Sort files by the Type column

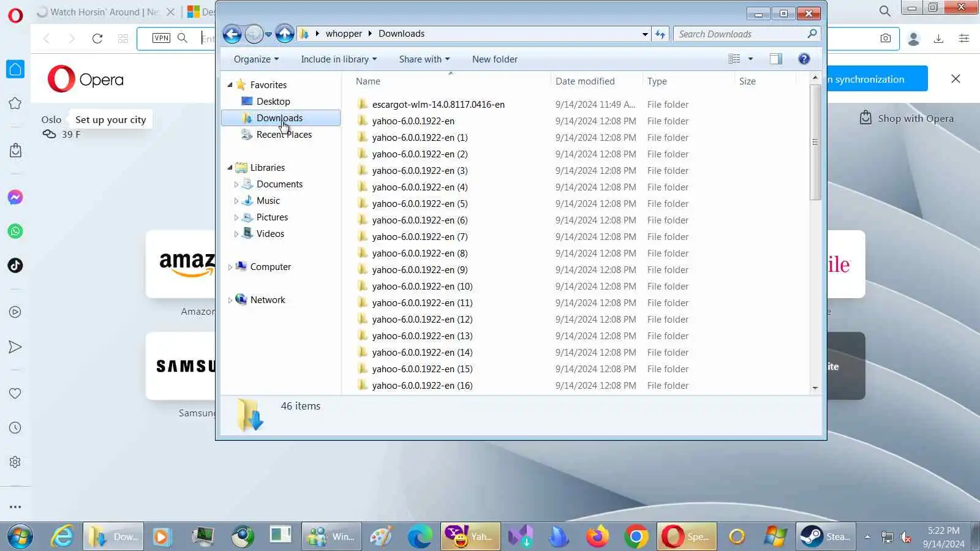tap(688, 81)
